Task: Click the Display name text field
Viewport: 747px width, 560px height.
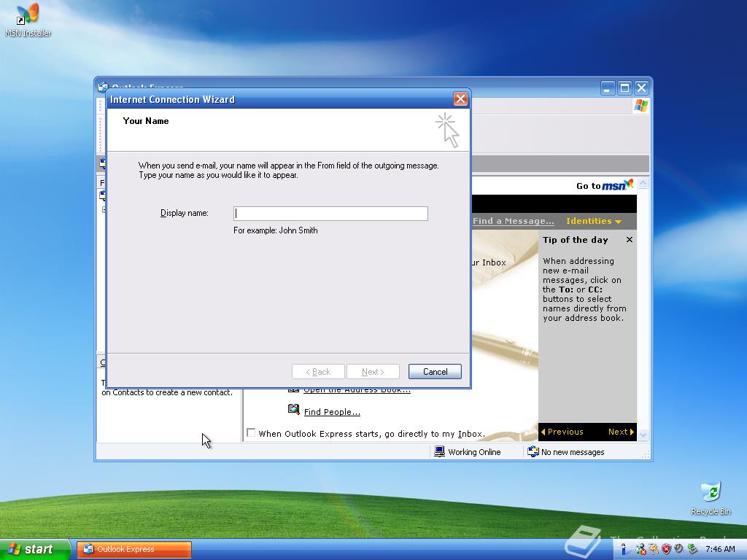Action: click(x=330, y=214)
